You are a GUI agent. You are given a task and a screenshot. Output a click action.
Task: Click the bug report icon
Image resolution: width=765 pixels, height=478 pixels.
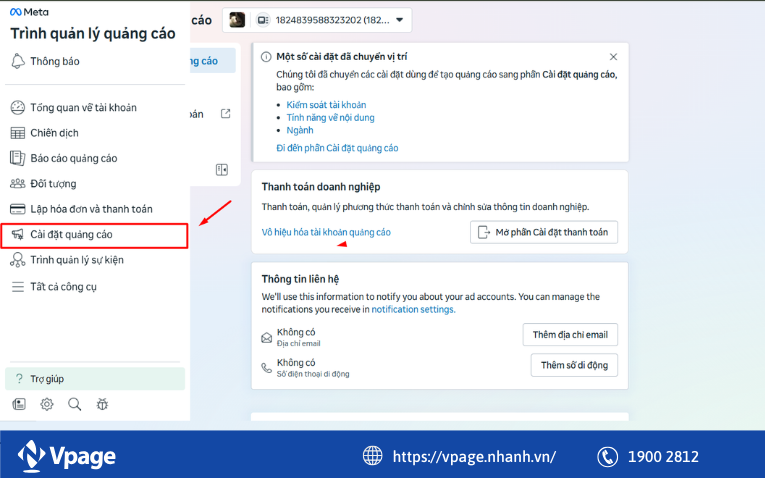(102, 404)
